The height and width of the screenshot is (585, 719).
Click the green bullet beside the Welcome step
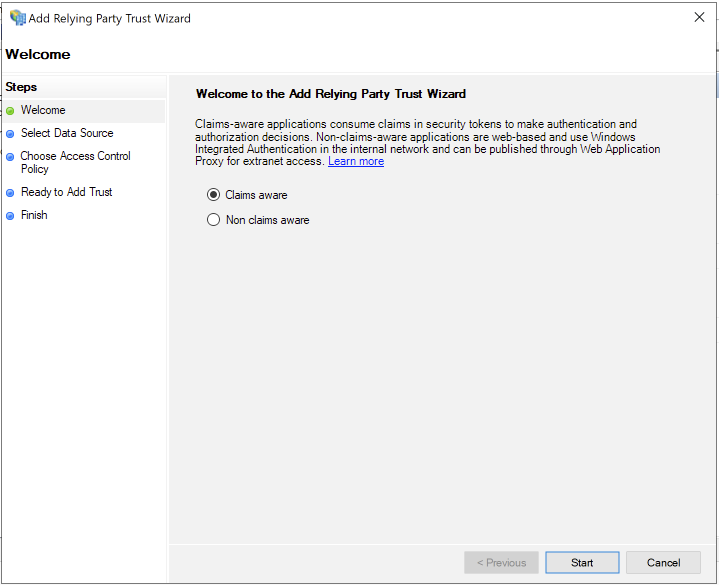10,111
